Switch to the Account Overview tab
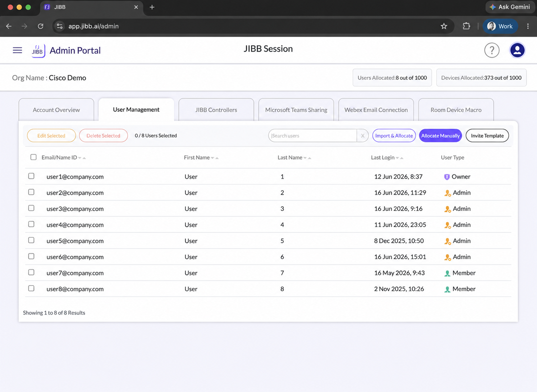The image size is (537, 392). click(x=56, y=110)
